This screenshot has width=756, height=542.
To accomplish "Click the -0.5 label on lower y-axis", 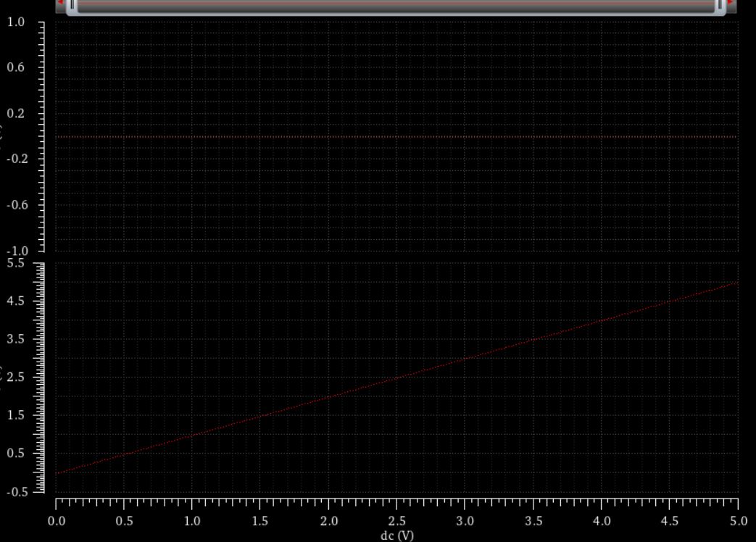I will click(14, 492).
